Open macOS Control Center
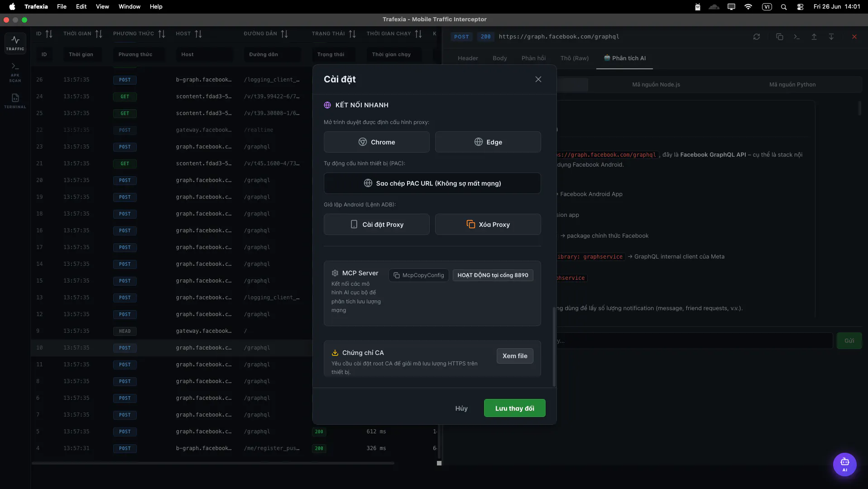The width and height of the screenshot is (868, 489). pos(800,7)
